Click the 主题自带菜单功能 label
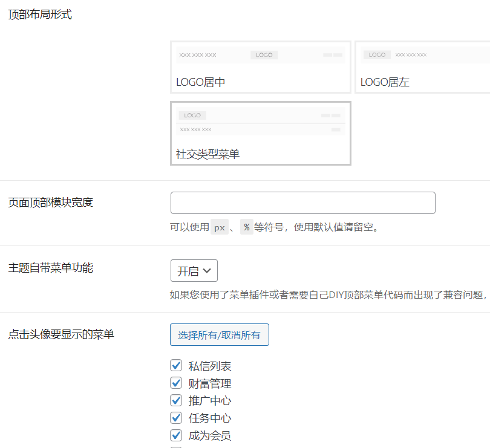 point(51,268)
